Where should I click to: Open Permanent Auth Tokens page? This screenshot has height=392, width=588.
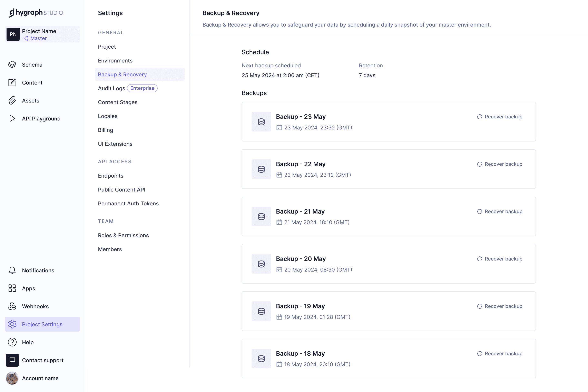pyautogui.click(x=128, y=204)
